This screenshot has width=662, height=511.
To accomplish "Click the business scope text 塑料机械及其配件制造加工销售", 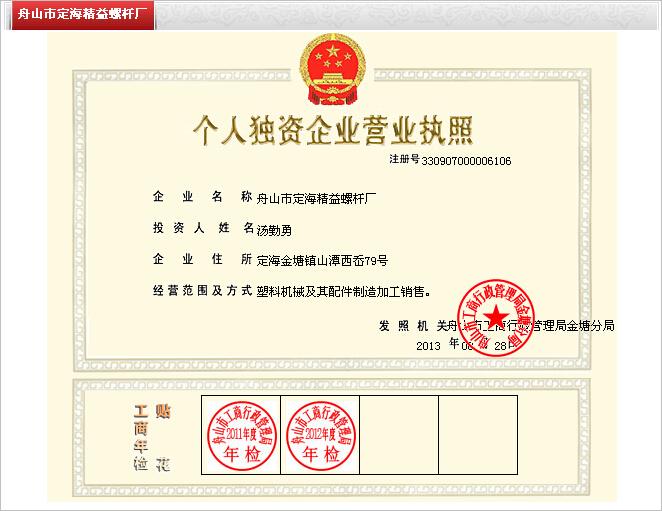I will [x=343, y=293].
